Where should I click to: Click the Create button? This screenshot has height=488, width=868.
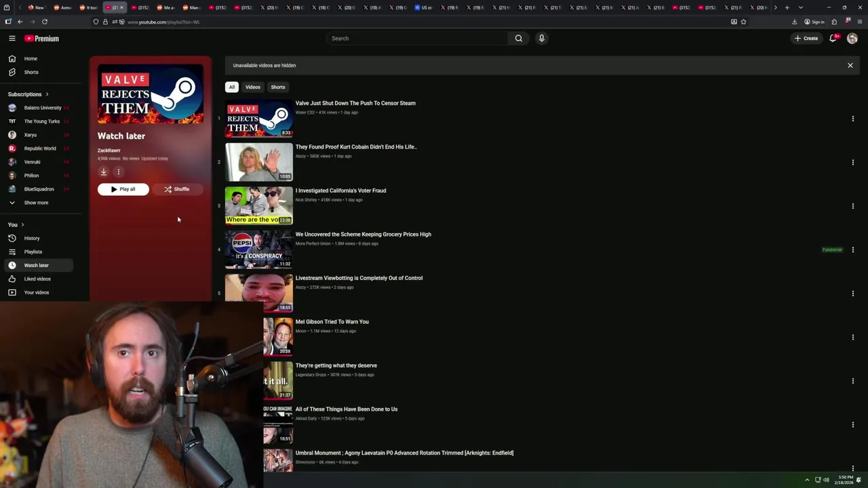(x=806, y=39)
